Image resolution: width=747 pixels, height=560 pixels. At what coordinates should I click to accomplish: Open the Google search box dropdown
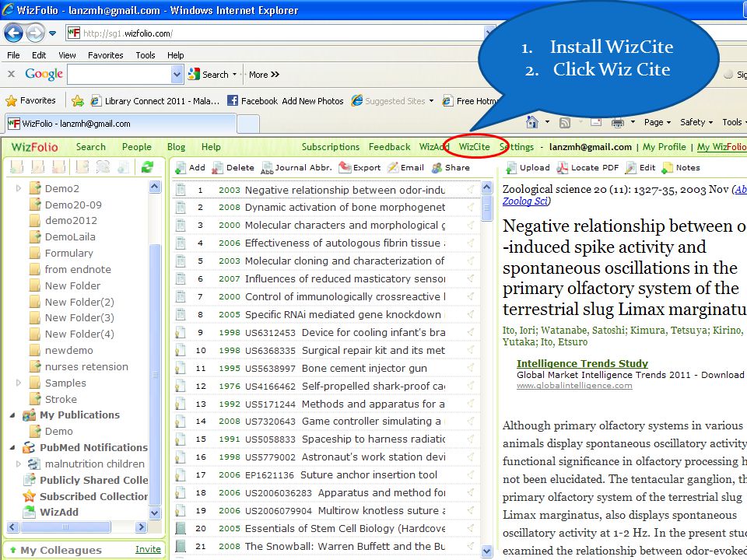click(x=177, y=75)
